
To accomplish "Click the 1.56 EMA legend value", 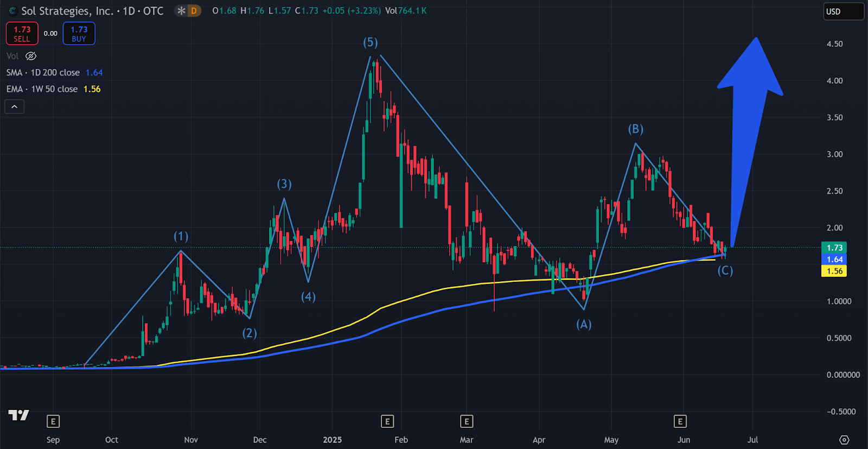I will tap(92, 89).
